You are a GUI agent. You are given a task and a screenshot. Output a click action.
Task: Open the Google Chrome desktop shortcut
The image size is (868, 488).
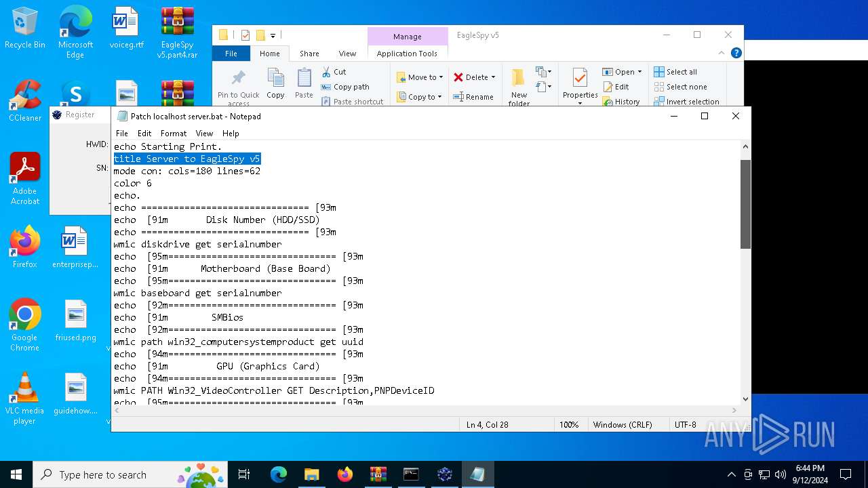(25, 325)
